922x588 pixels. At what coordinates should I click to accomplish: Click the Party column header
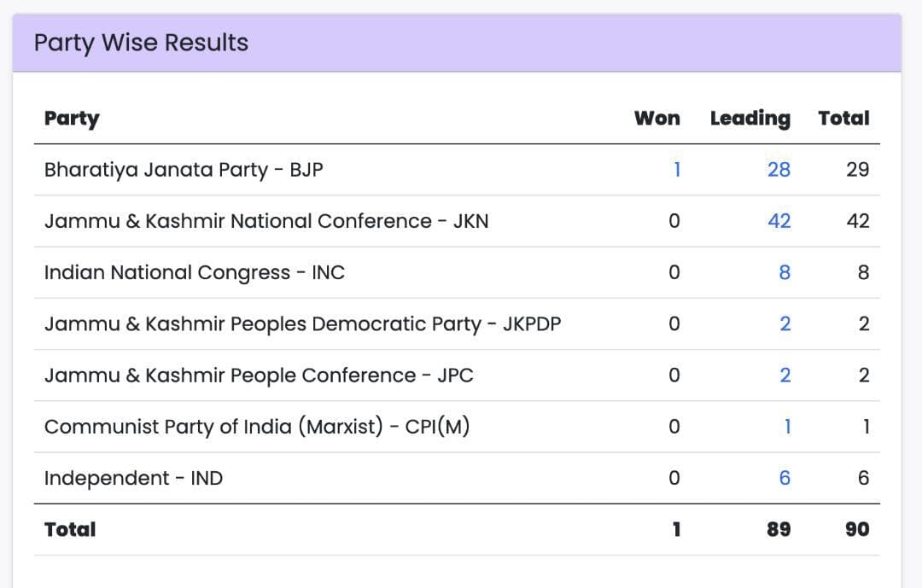coord(72,118)
